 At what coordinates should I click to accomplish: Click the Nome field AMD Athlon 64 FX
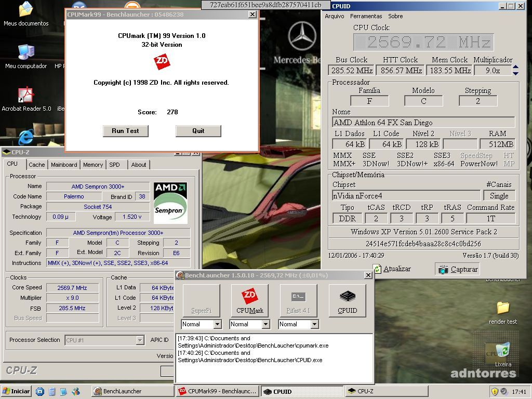pyautogui.click(x=423, y=123)
